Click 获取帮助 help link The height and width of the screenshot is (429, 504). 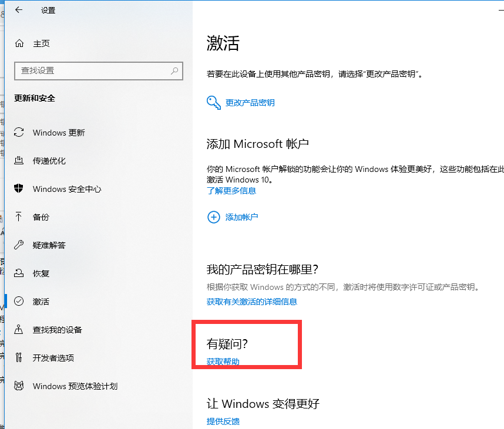(223, 362)
